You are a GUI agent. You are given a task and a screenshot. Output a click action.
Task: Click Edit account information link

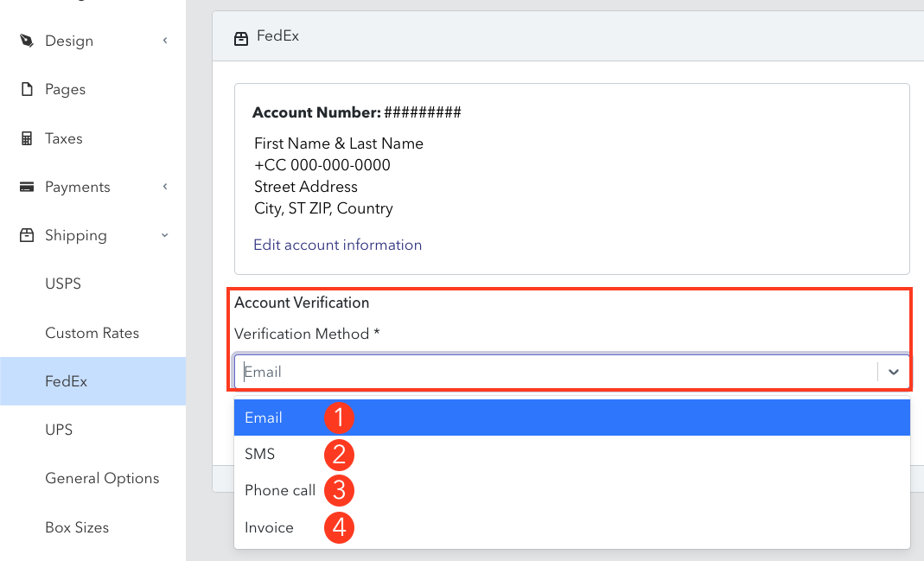point(338,245)
